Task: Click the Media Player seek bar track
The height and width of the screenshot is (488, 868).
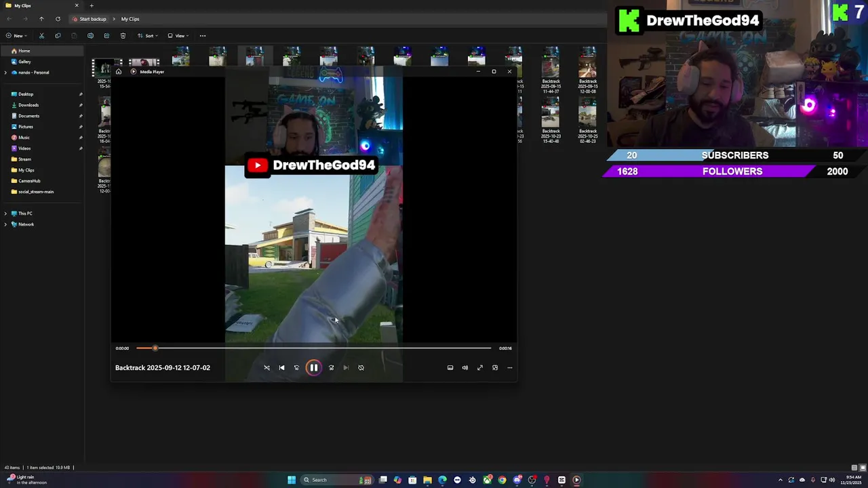Action: coord(314,348)
